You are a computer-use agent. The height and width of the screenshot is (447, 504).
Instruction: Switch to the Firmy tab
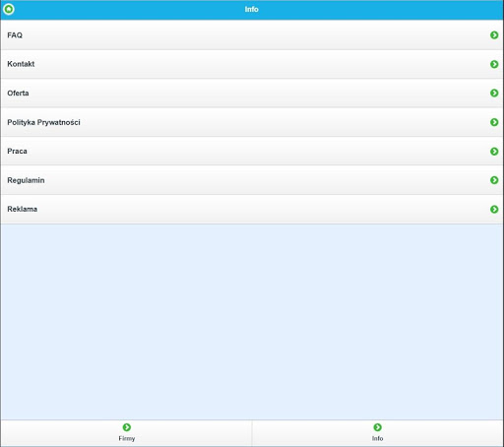pos(126,433)
